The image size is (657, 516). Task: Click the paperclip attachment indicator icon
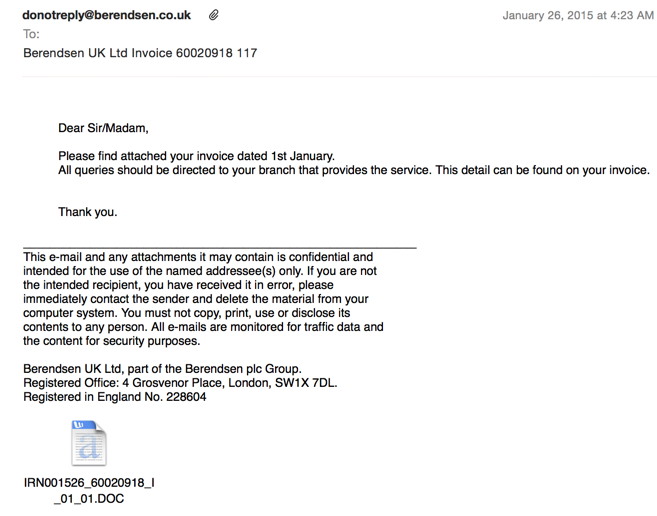(214, 16)
